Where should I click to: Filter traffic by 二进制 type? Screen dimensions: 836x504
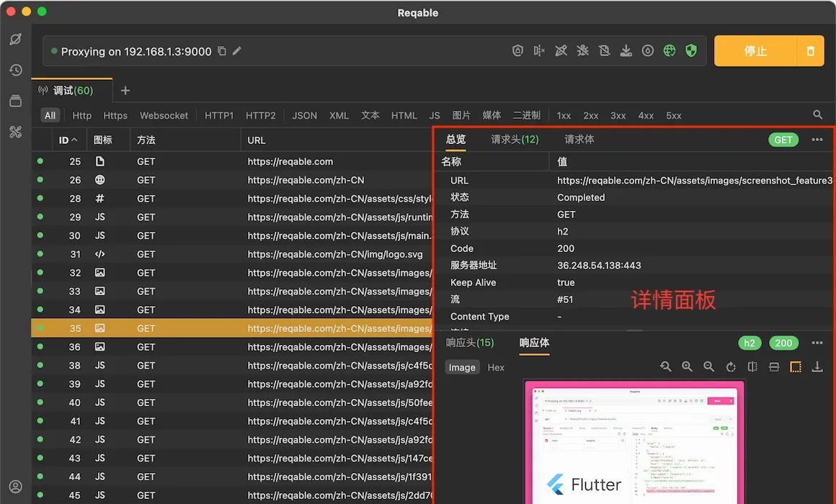coord(526,116)
